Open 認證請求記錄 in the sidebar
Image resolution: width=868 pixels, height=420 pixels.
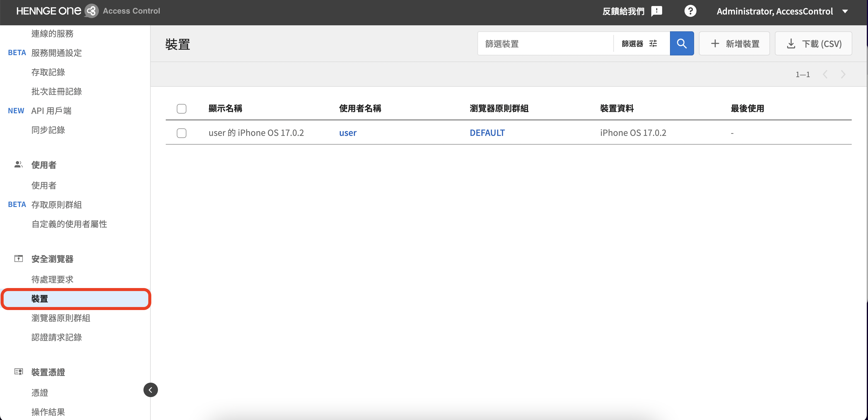pyautogui.click(x=57, y=337)
